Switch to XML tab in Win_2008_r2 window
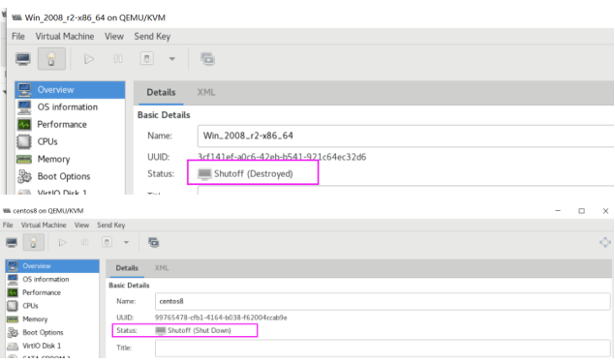 point(206,93)
